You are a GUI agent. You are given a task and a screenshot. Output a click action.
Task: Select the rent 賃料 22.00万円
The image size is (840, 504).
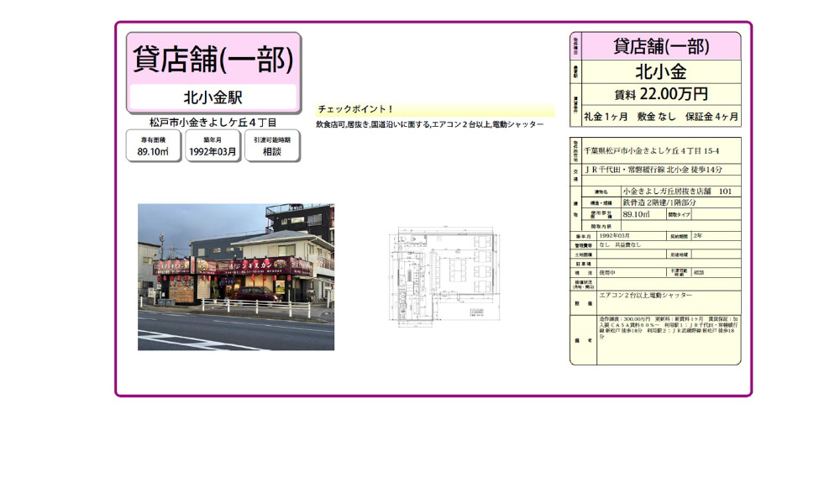(661, 94)
